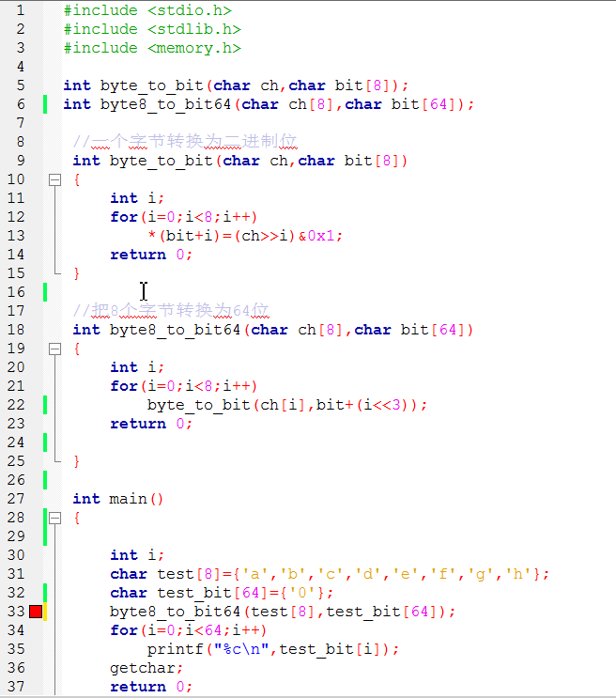Collapse the main function fold marker
Image resolution: width=616 pixels, height=698 pixels.
coord(54,519)
